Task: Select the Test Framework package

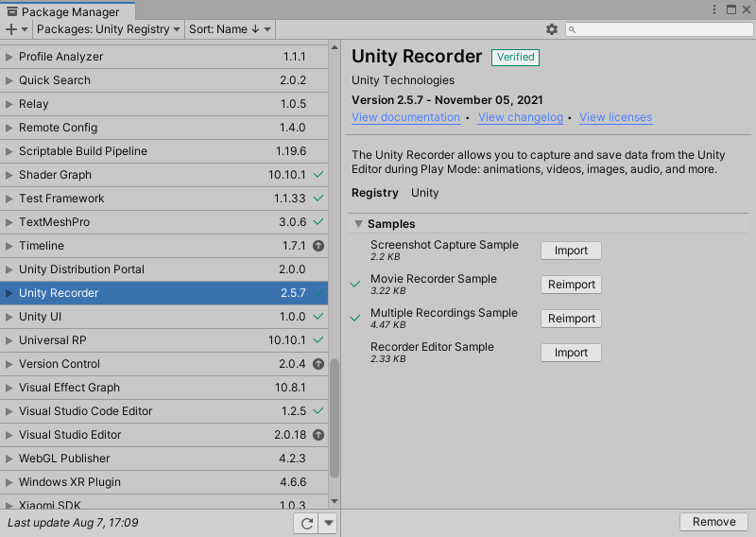Action: point(163,199)
